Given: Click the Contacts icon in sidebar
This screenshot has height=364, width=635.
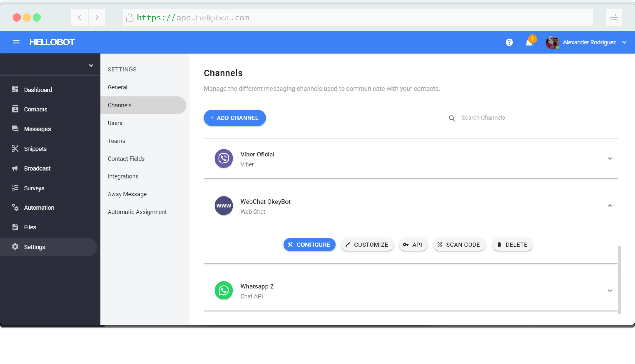Looking at the screenshot, I should click(x=15, y=109).
